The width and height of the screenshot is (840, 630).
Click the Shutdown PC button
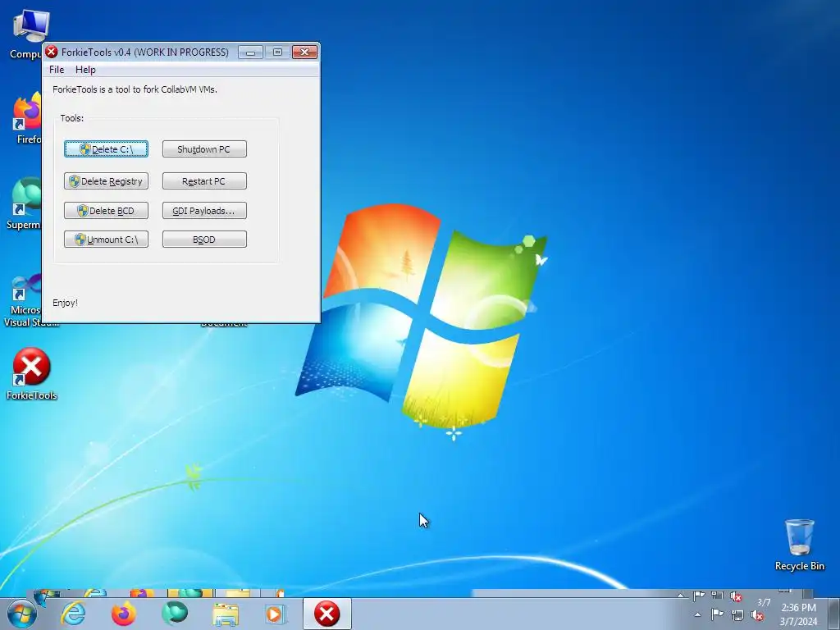204,149
